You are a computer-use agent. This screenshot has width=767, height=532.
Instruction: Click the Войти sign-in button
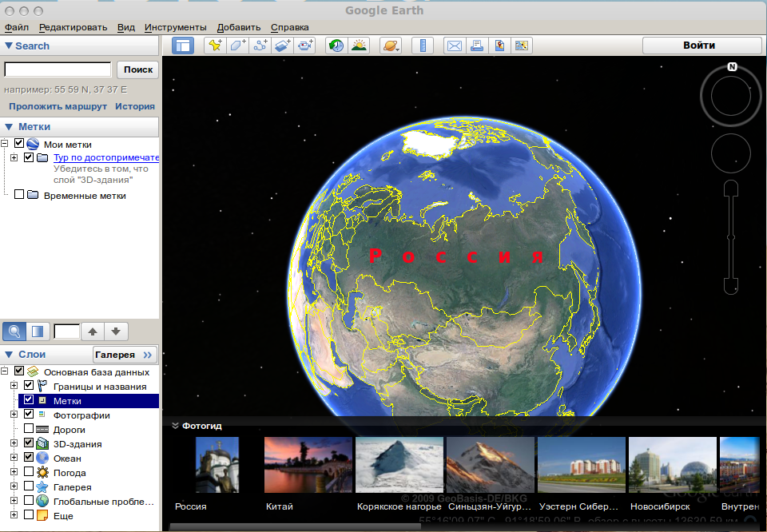701,45
